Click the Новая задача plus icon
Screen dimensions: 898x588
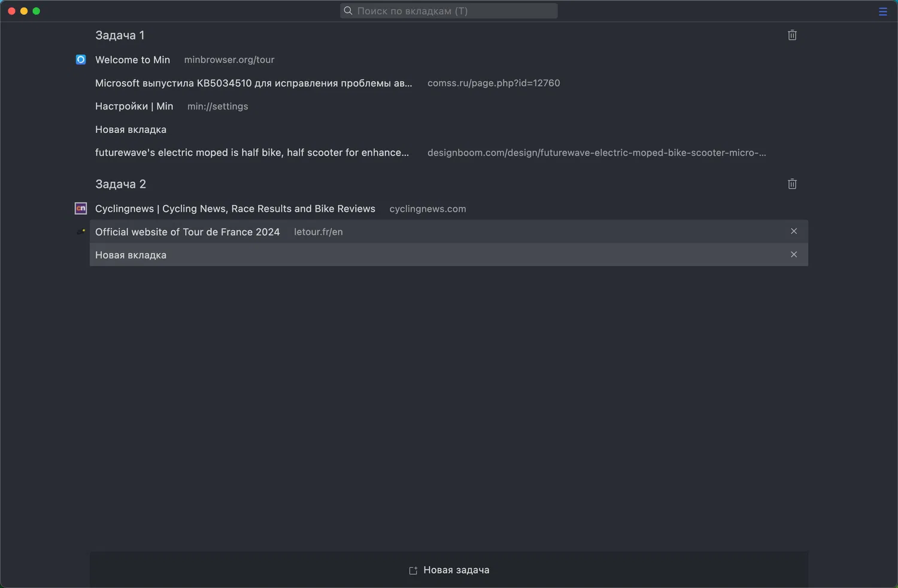click(x=413, y=571)
